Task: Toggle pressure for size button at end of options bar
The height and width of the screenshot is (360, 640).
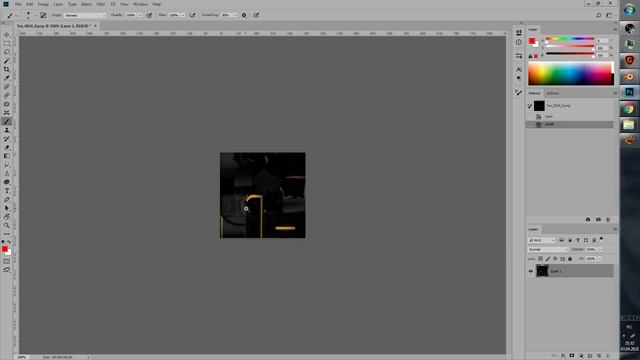Action: coord(256,15)
